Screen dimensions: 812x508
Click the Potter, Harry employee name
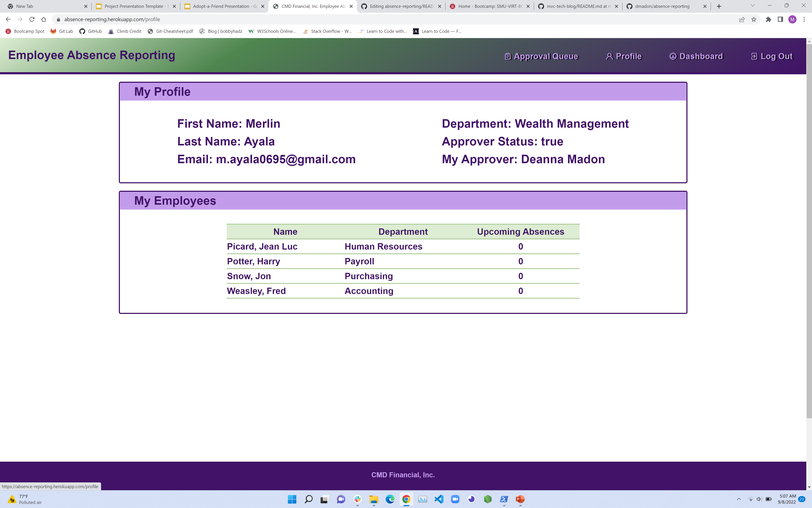(253, 261)
